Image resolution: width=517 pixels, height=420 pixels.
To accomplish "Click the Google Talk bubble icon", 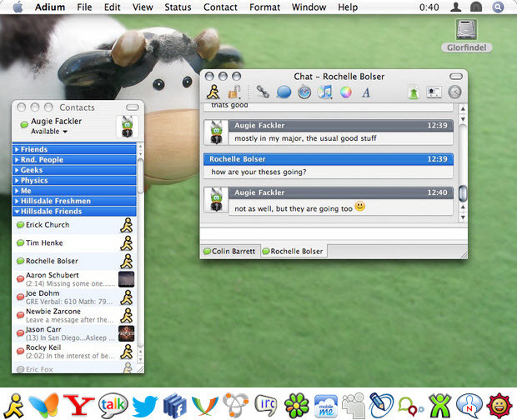I will [x=113, y=404].
